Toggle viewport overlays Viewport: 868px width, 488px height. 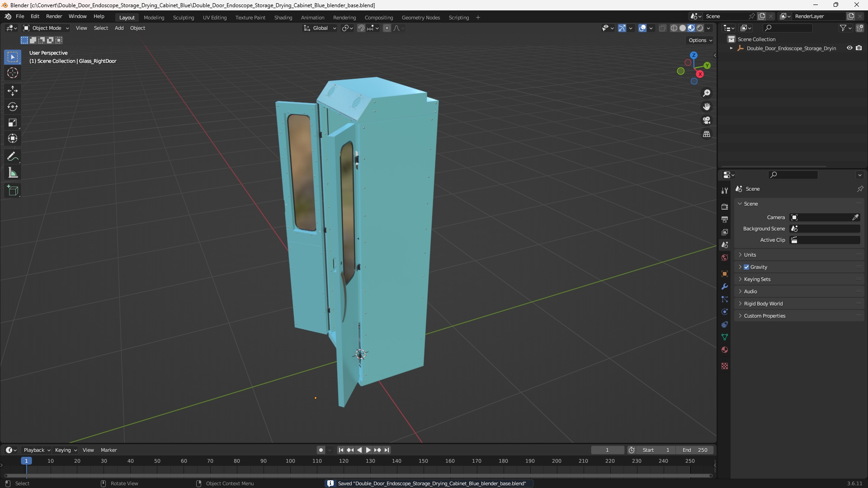tap(642, 28)
